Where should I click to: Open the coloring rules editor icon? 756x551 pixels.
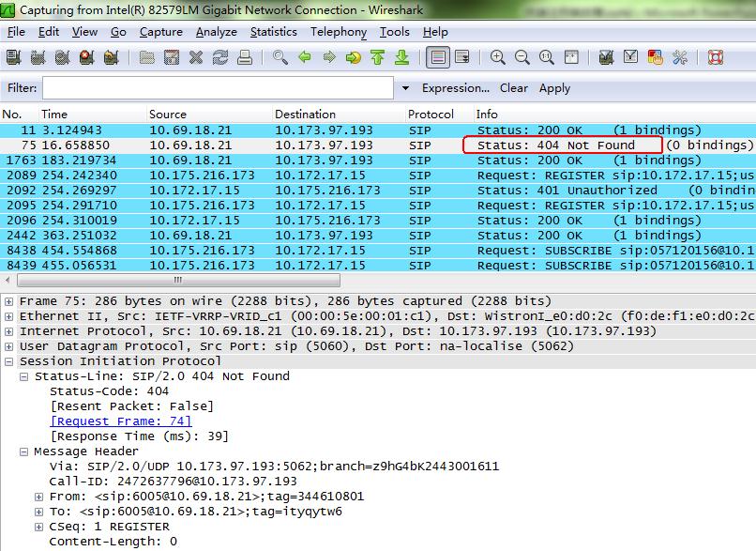pyautogui.click(x=656, y=57)
